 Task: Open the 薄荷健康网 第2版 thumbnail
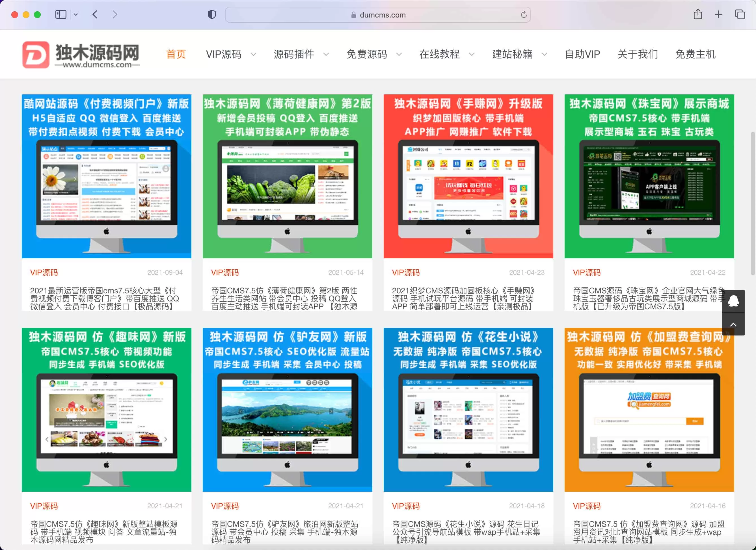[287, 176]
